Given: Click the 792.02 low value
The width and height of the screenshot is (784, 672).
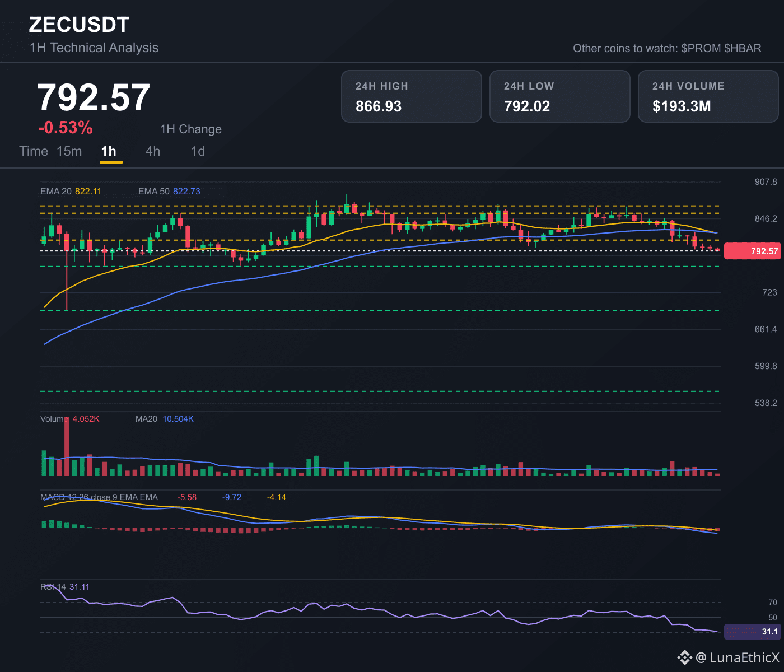Looking at the screenshot, I should 527,106.
